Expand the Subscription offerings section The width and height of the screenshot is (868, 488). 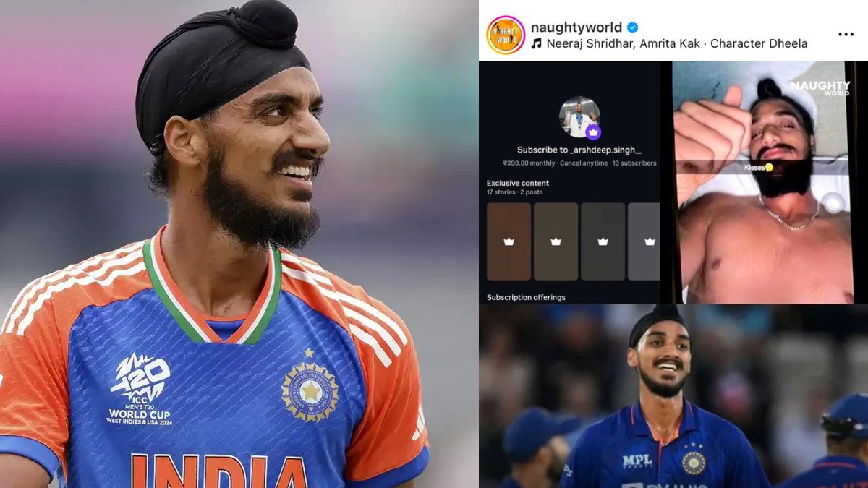(x=526, y=297)
